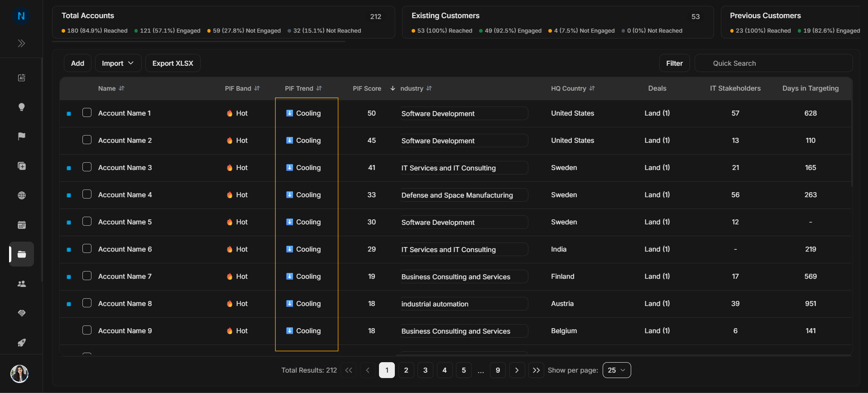The width and height of the screenshot is (868, 393).
Task: Click the Export XLSX button
Action: (x=173, y=63)
